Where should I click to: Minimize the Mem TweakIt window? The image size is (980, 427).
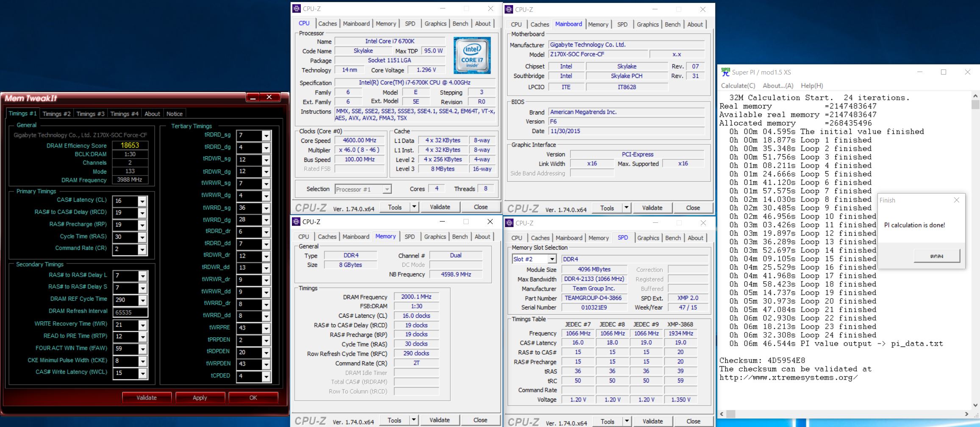click(x=253, y=97)
